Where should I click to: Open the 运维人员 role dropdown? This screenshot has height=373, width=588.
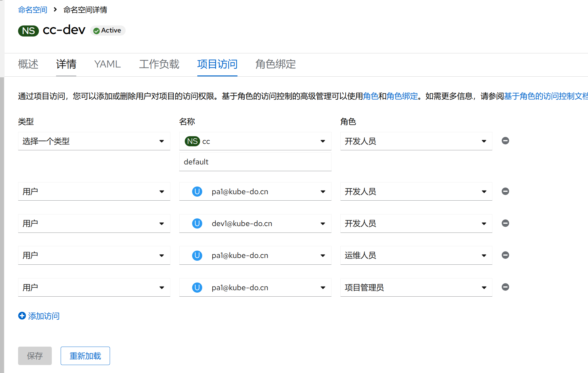tap(416, 256)
